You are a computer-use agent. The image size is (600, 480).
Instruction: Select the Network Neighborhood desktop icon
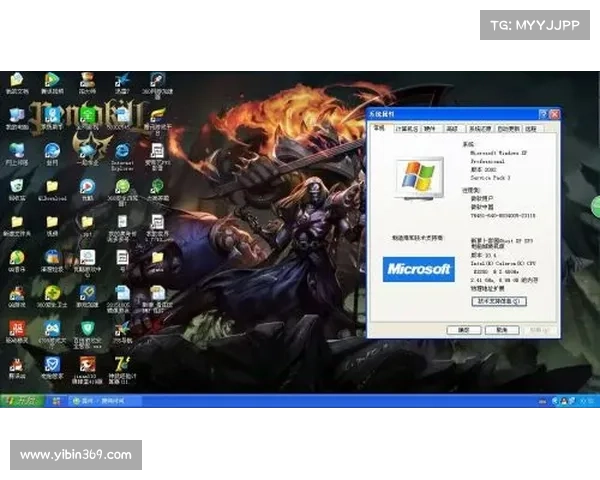tap(17, 151)
